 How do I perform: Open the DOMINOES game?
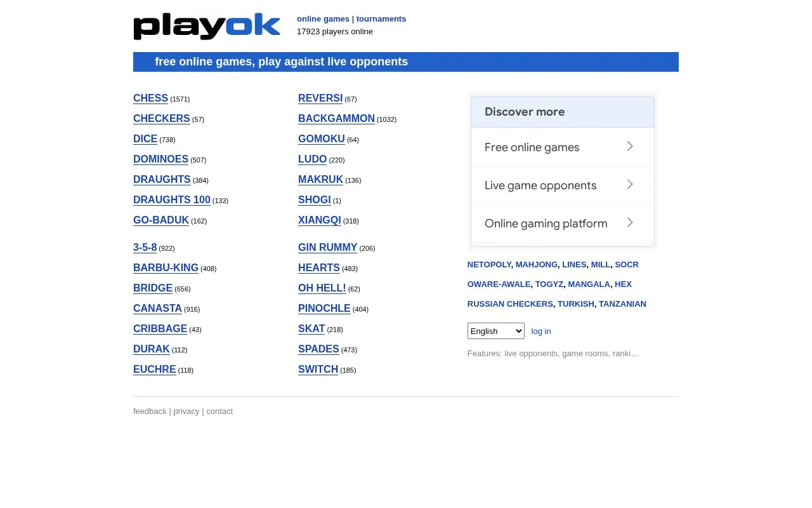pyautogui.click(x=160, y=159)
